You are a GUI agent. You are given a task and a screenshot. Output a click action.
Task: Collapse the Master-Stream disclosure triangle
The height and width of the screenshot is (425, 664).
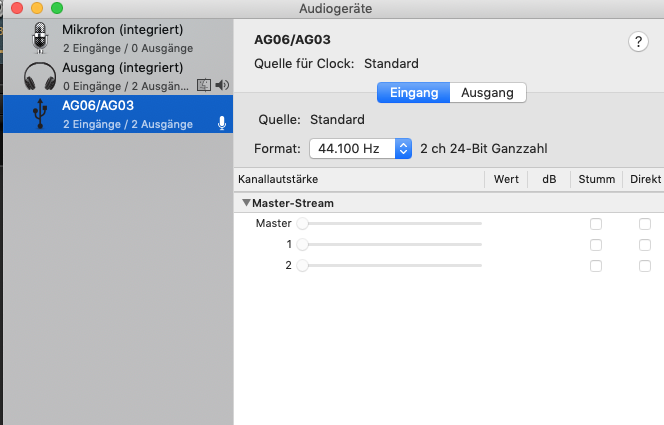(x=246, y=203)
